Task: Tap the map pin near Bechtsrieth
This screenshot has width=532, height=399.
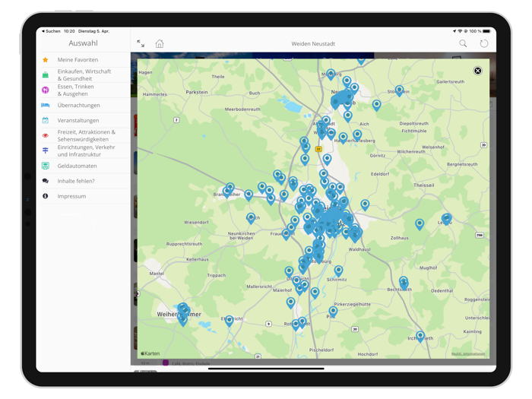Action: 404,282
